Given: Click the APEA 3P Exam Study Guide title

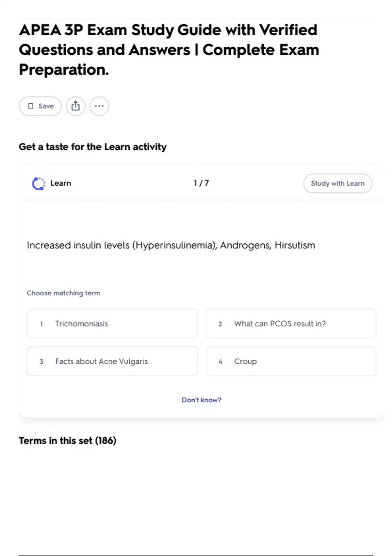Looking at the screenshot, I should click(169, 50).
